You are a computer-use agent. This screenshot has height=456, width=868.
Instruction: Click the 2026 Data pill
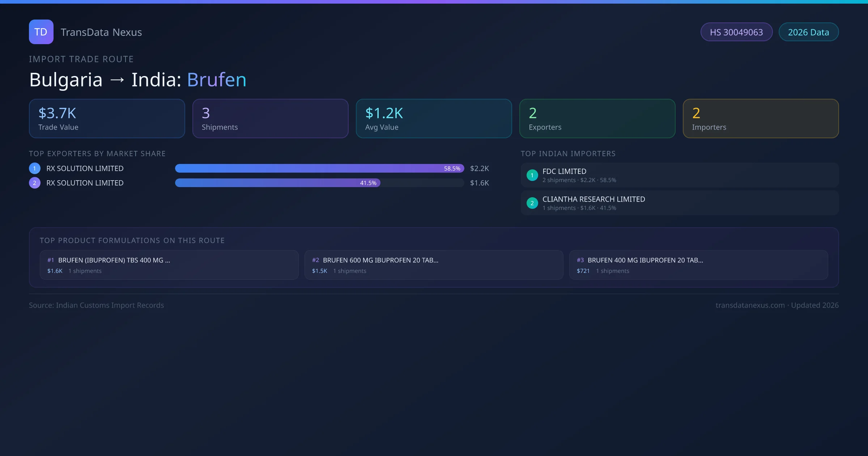pos(808,32)
